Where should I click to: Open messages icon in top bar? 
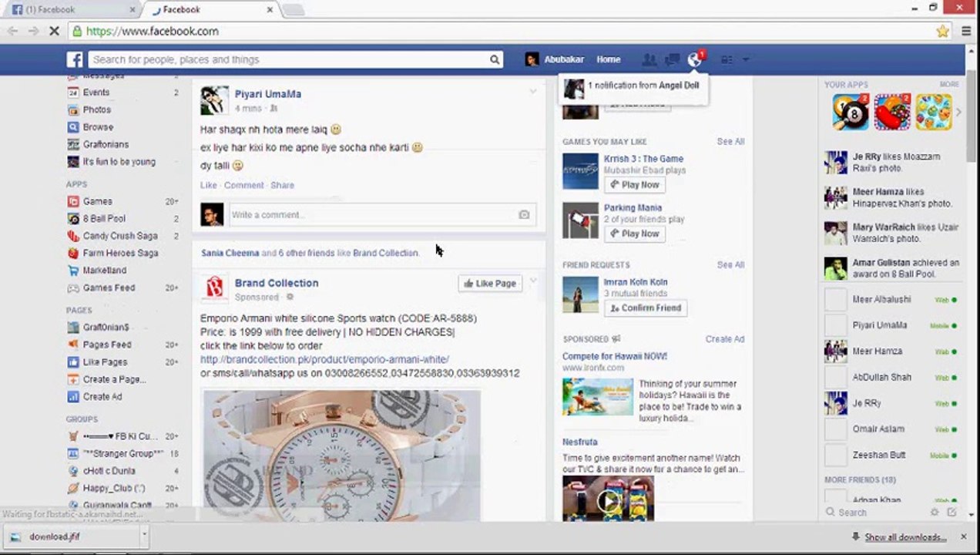click(673, 59)
